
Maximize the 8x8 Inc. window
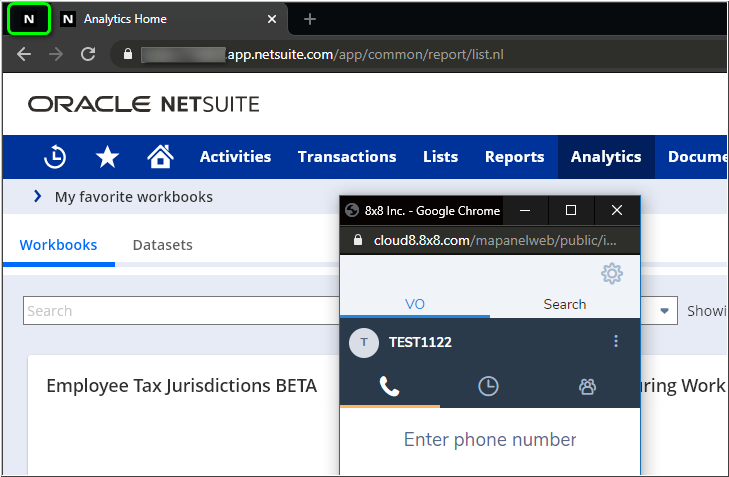coord(571,211)
